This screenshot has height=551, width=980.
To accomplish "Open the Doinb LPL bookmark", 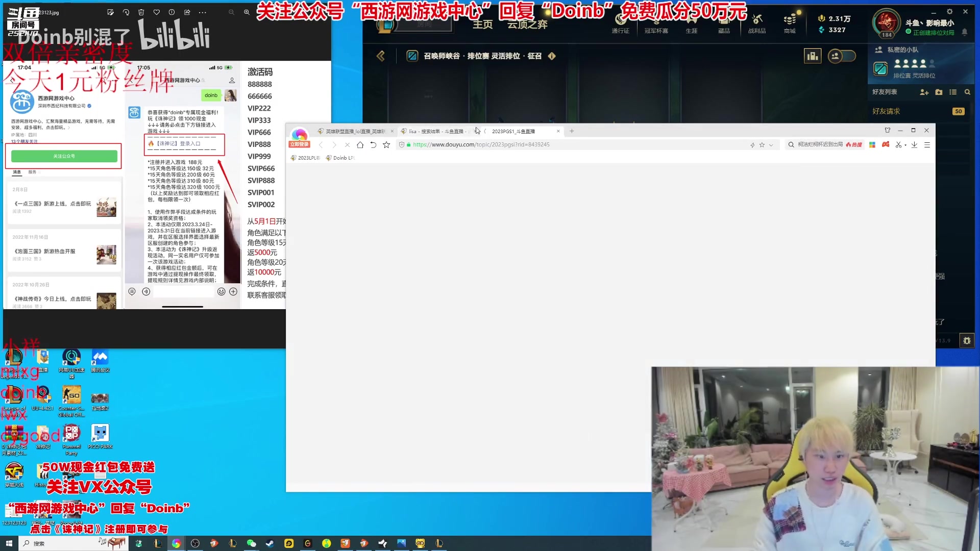I will [x=340, y=158].
